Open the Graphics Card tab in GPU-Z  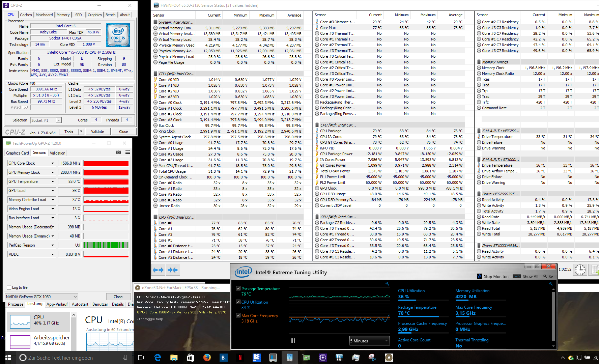point(18,153)
